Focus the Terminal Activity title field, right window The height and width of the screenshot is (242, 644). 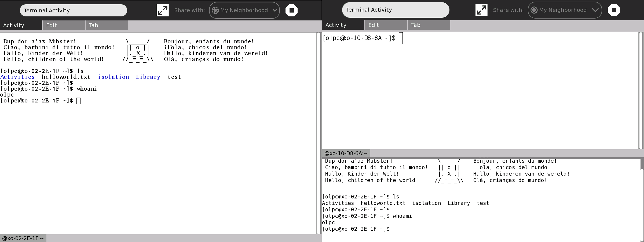click(395, 10)
